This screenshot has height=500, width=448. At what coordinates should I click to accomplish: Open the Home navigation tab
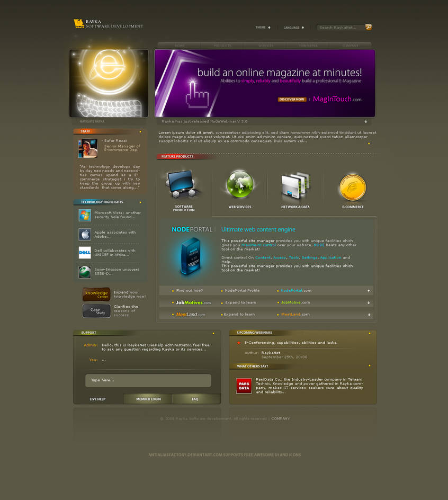tap(180, 46)
